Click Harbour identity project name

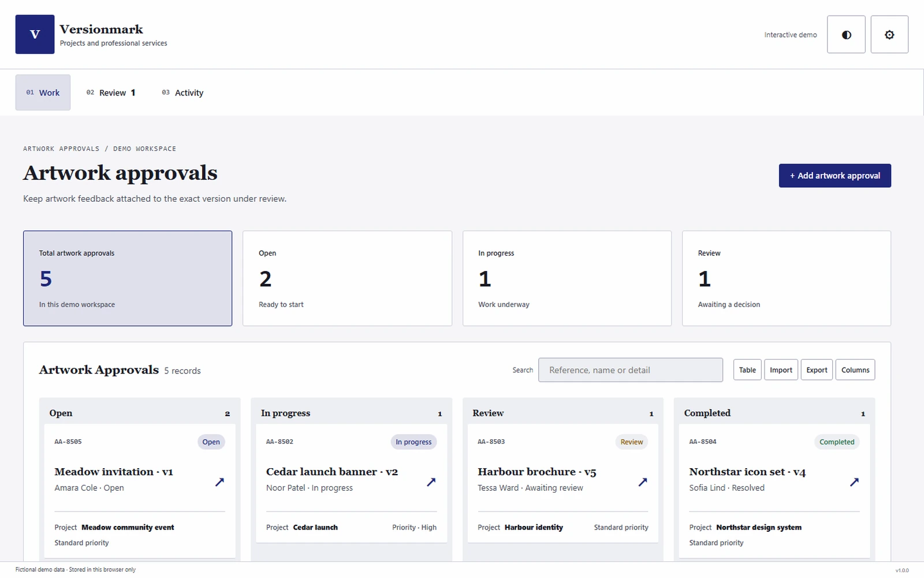(534, 527)
